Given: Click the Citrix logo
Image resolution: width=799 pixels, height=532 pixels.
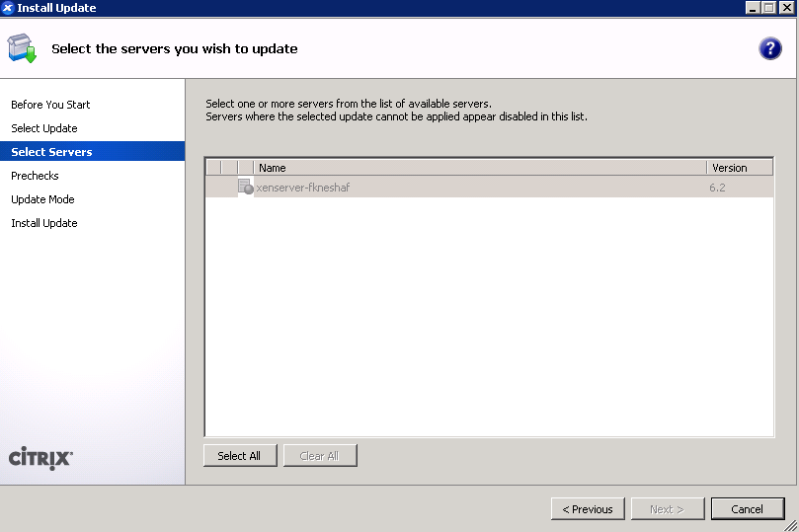Looking at the screenshot, I should click(x=40, y=459).
